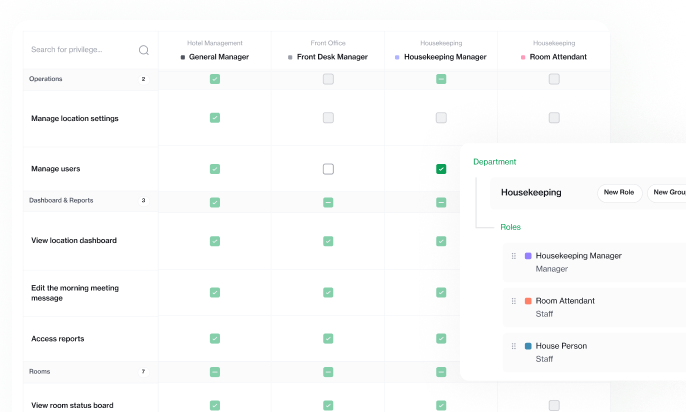Click drag handle beside Housekeeping Manager role
This screenshot has width=686, height=412.
pyautogui.click(x=514, y=256)
